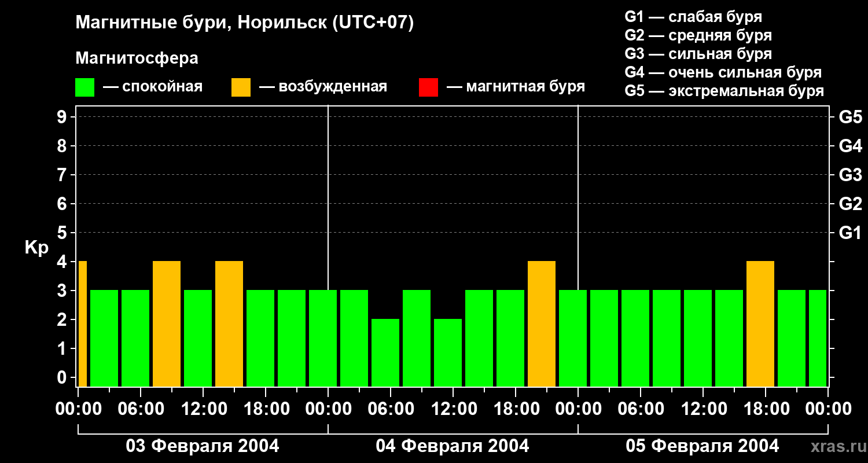The image size is (868, 463).
Task: Click the 'G2 — средняя буря' description line
Action: pyautogui.click(x=698, y=35)
